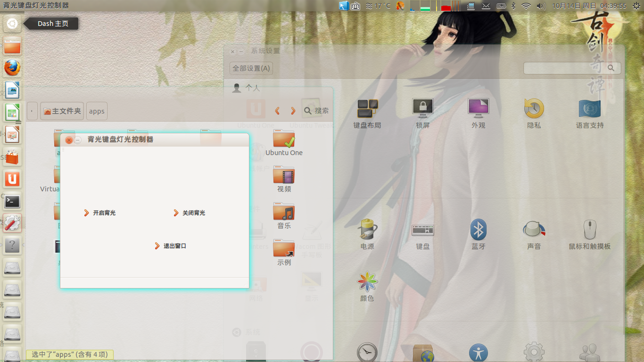Click 主文件夹 in the file manager path bar
This screenshot has width=644, height=362.
[62, 111]
